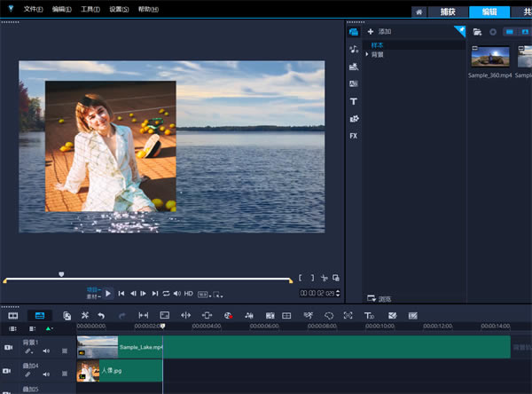Image resolution: width=532 pixels, height=394 pixels.
Task: Switch to storyboard view mode
Action: (13, 315)
